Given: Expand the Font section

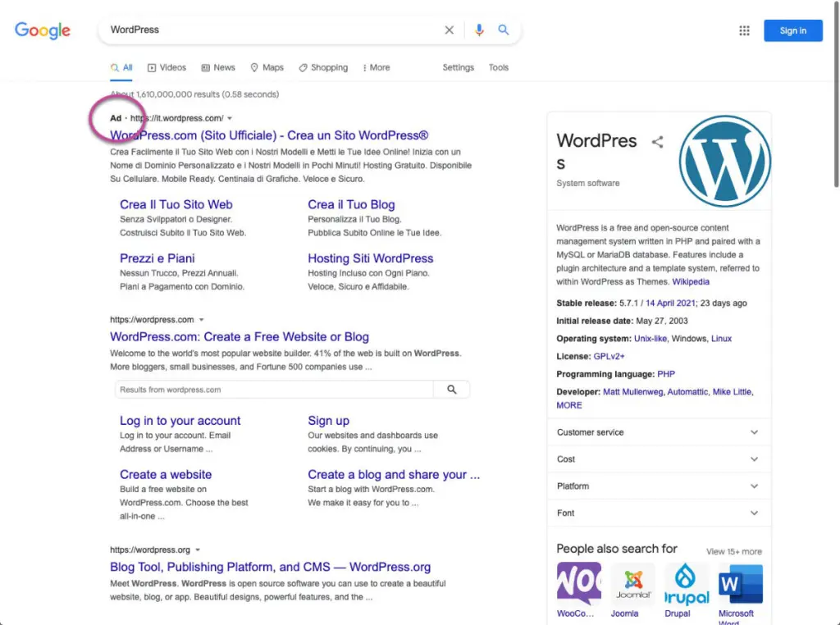Looking at the screenshot, I should [659, 513].
